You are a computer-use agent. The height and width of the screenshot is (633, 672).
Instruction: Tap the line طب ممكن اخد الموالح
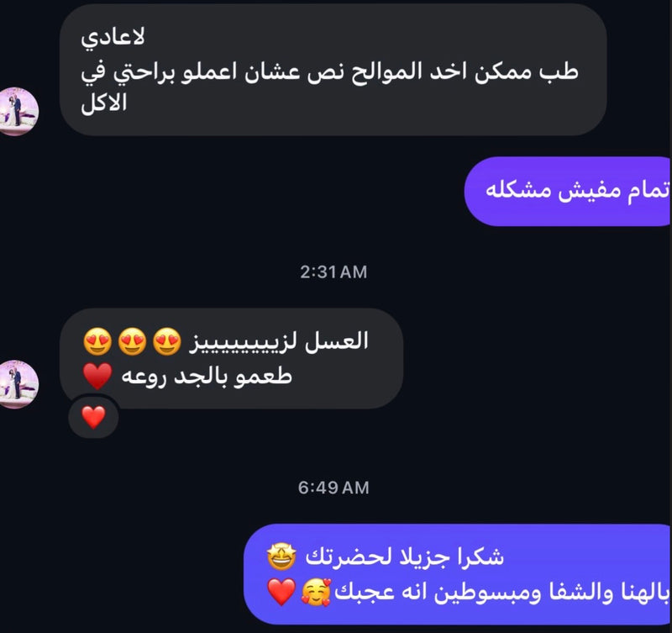[329, 71]
